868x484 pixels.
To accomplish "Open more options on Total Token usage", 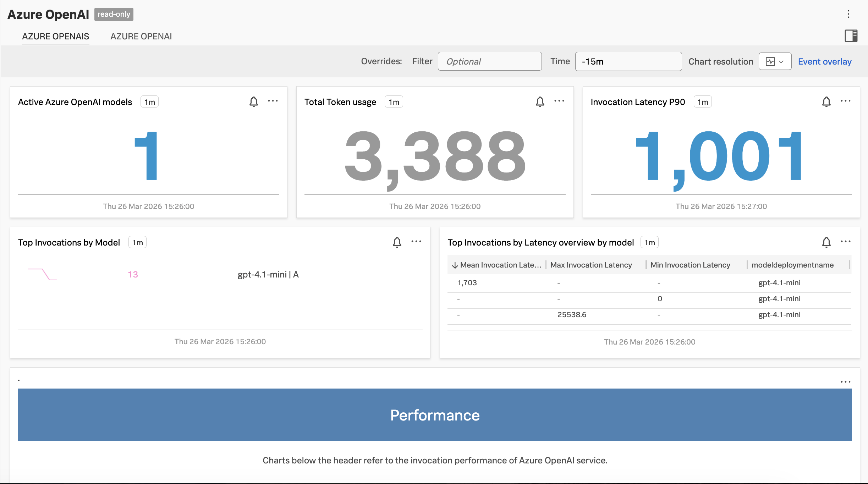I will pos(559,101).
